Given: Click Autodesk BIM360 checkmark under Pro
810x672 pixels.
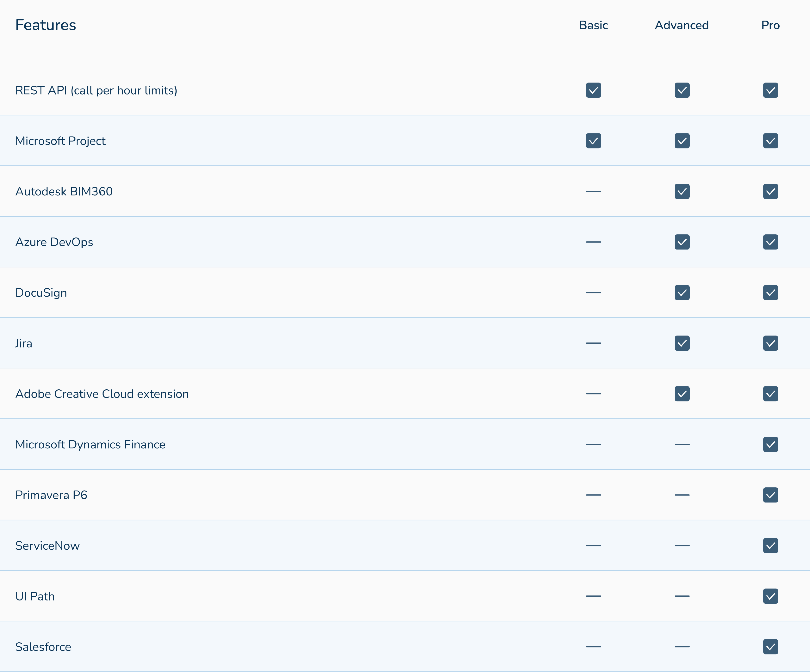Looking at the screenshot, I should coord(770,191).
